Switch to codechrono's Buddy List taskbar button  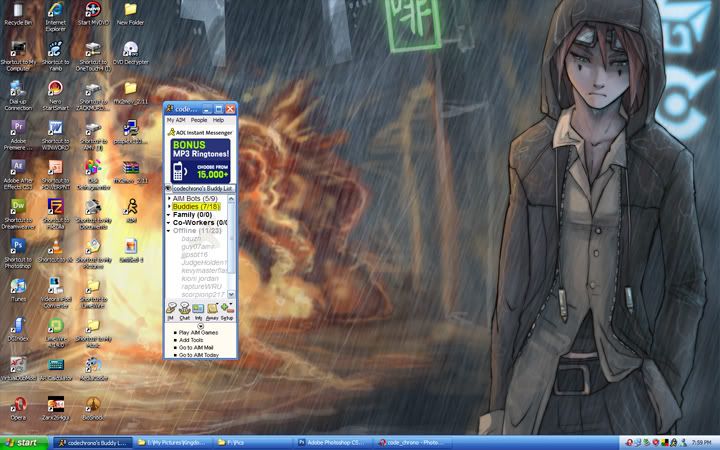(x=93, y=443)
